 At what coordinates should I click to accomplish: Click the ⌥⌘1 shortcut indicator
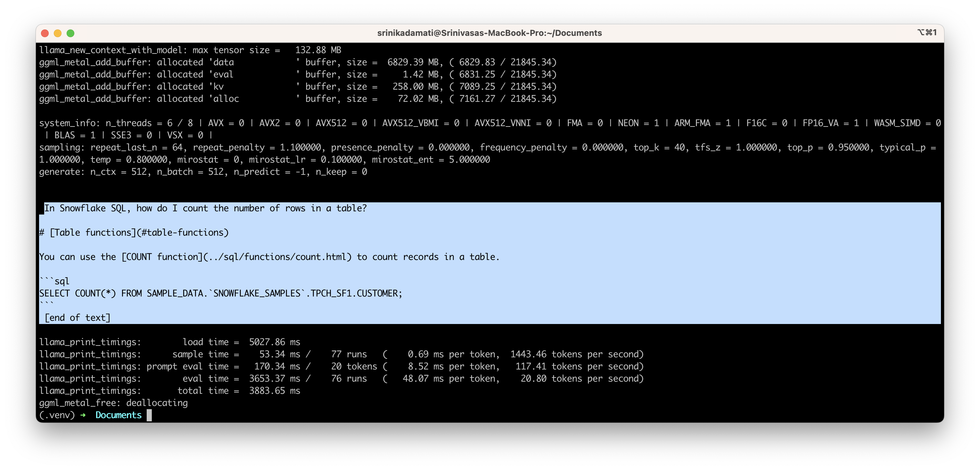click(927, 32)
